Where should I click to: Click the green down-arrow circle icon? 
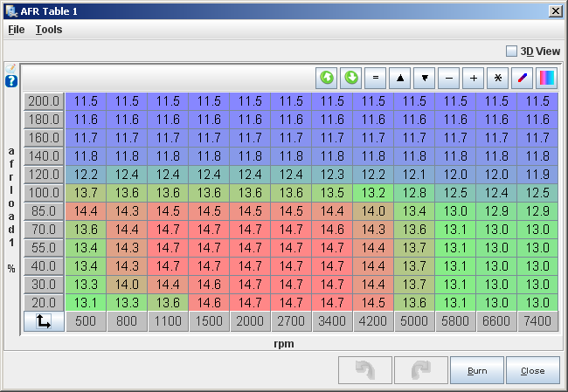tap(351, 78)
